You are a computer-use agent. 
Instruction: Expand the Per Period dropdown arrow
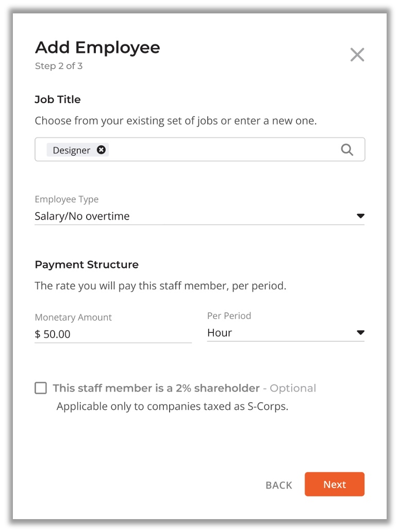(360, 332)
